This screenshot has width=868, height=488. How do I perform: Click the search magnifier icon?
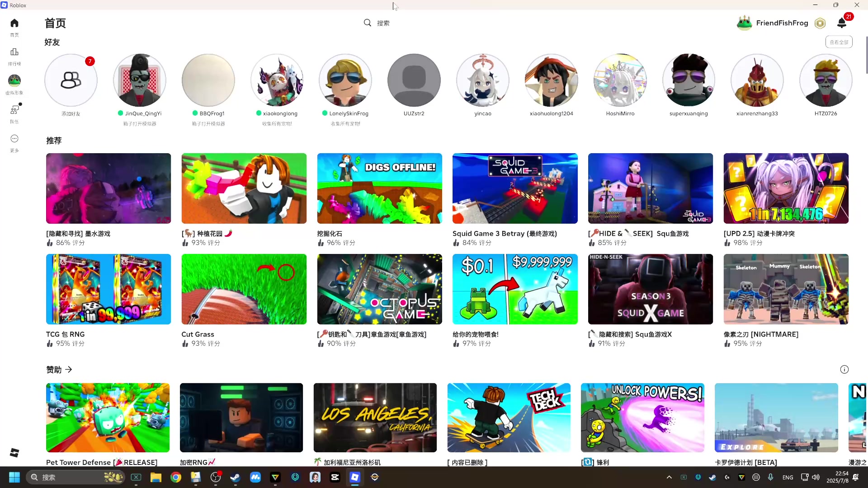368,23
